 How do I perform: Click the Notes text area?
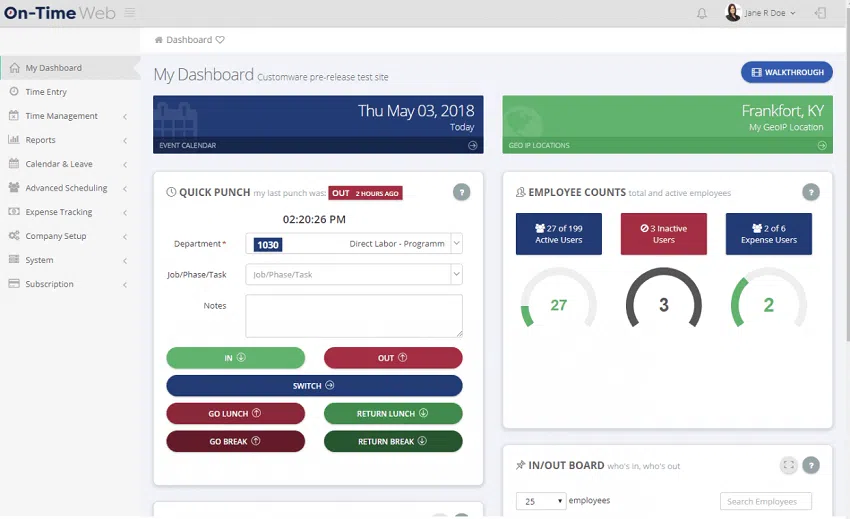pyautogui.click(x=354, y=315)
